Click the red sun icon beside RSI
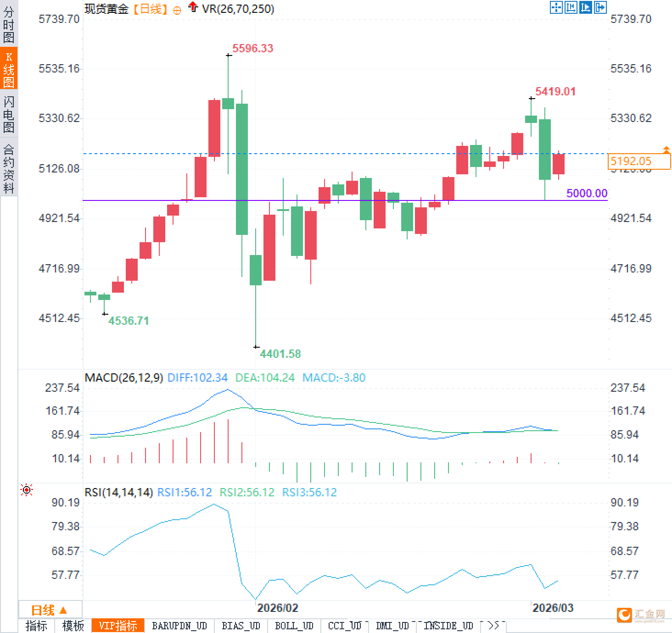 [x=27, y=490]
